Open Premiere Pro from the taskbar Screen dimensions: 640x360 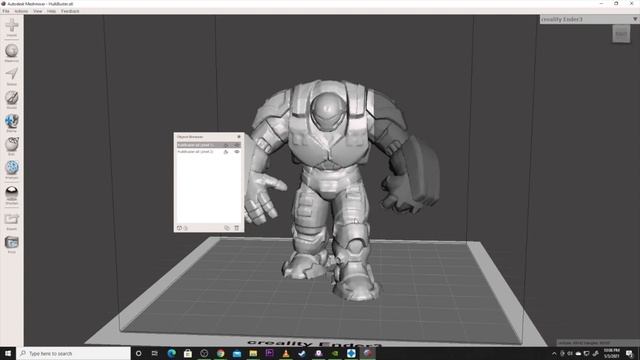pos(269,353)
